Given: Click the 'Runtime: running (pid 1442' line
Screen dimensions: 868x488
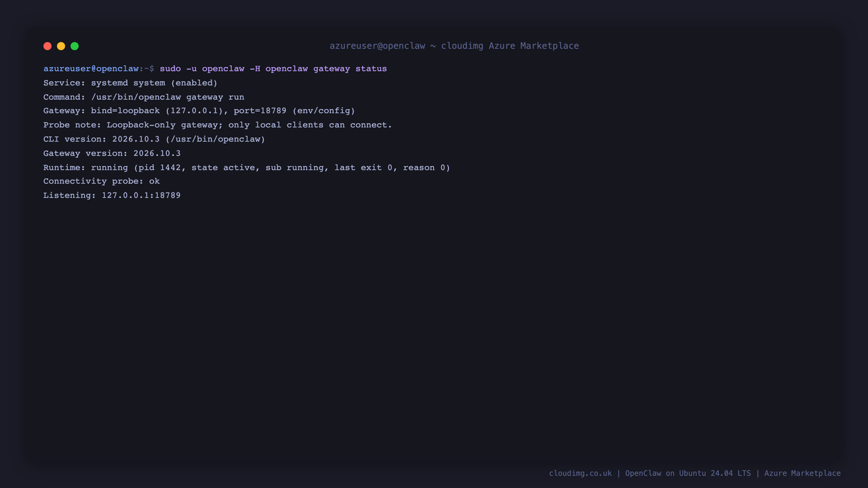Looking at the screenshot, I should [x=247, y=167].
